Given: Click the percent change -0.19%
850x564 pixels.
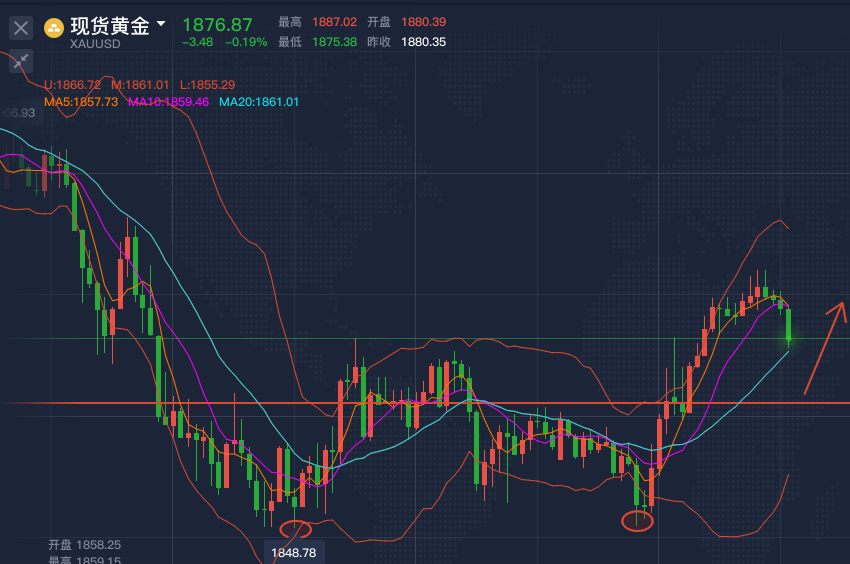Looking at the screenshot, I should 246,42.
